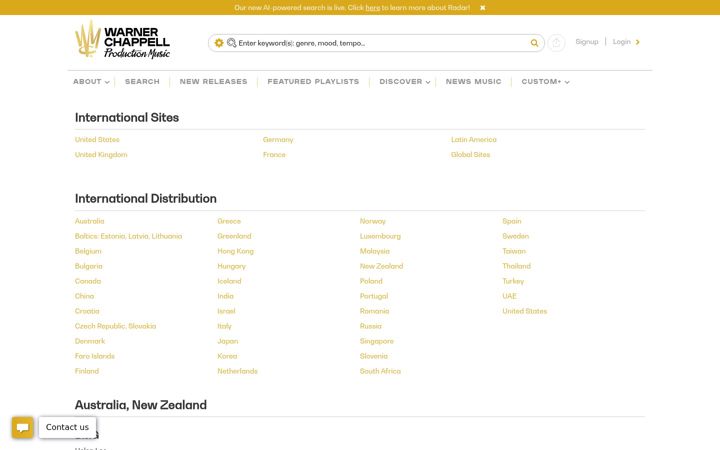The width and height of the screenshot is (720, 450).
Task: Open the Latin America site link
Action: click(473, 140)
